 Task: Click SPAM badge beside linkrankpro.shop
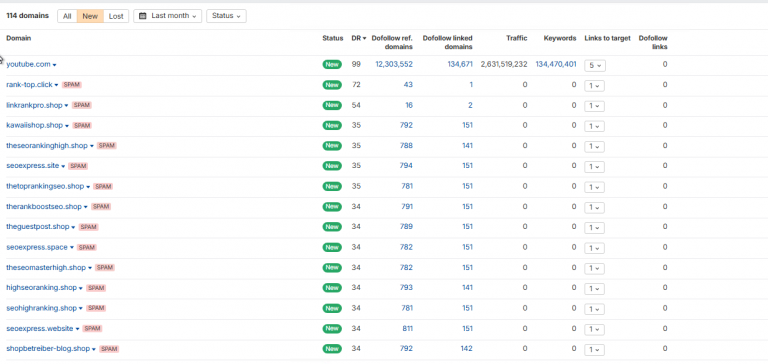[82, 105]
